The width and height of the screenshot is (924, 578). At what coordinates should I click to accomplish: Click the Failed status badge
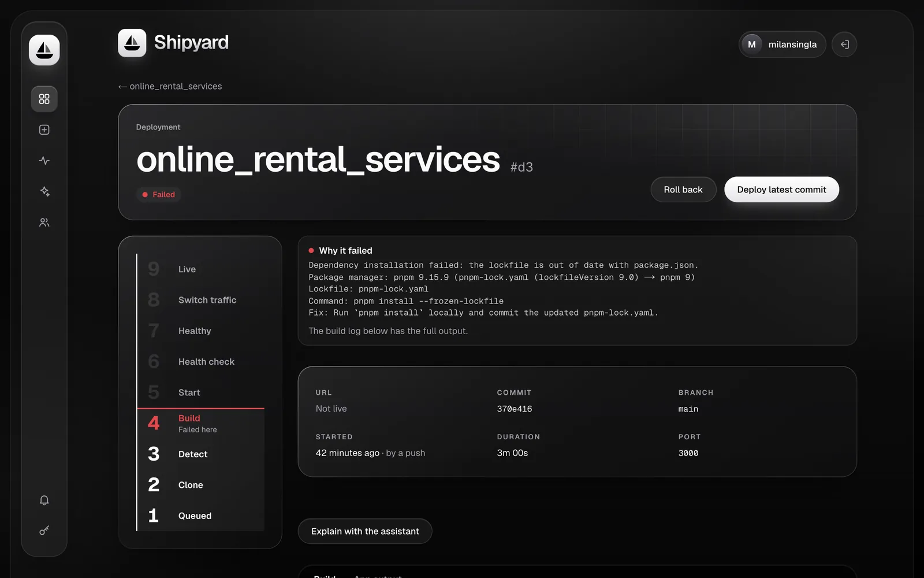coord(159,195)
